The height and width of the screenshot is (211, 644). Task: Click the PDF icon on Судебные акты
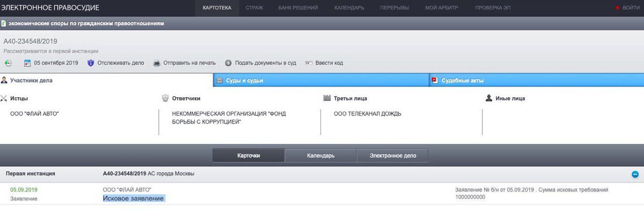[x=435, y=81]
